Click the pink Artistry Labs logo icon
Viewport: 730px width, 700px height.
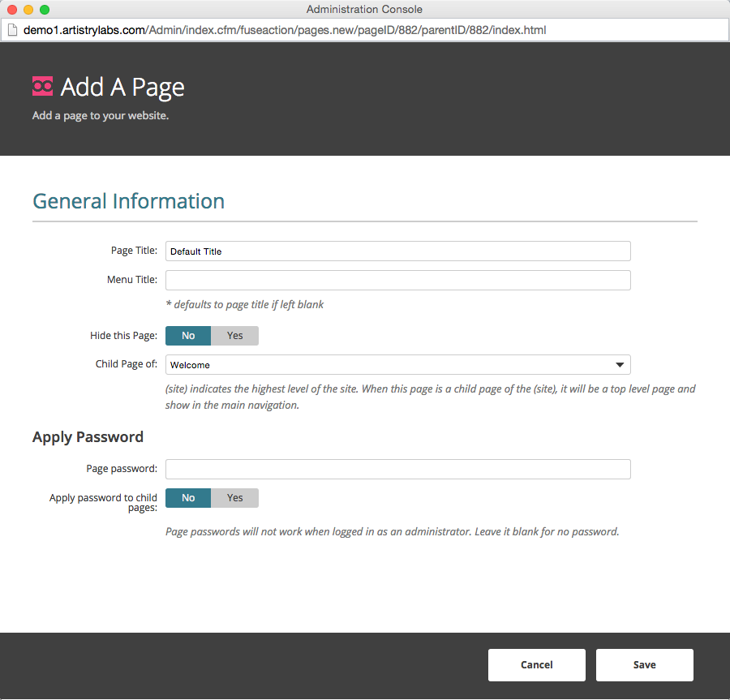(42, 86)
